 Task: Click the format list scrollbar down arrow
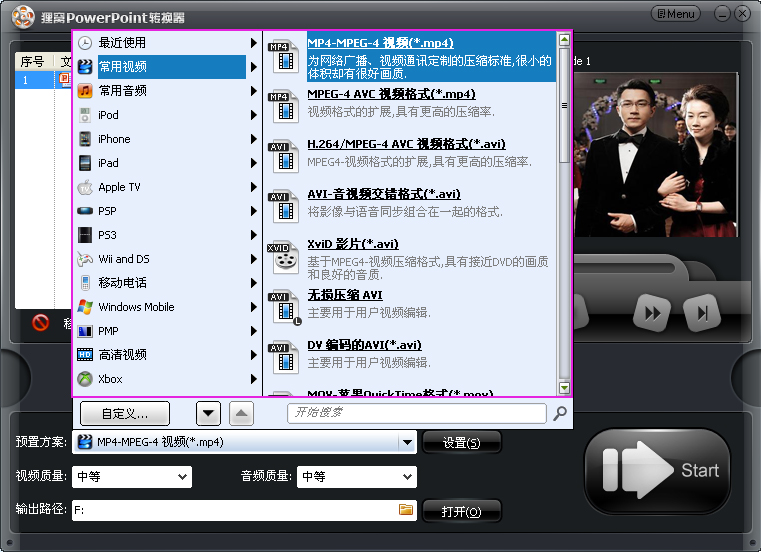pos(564,388)
